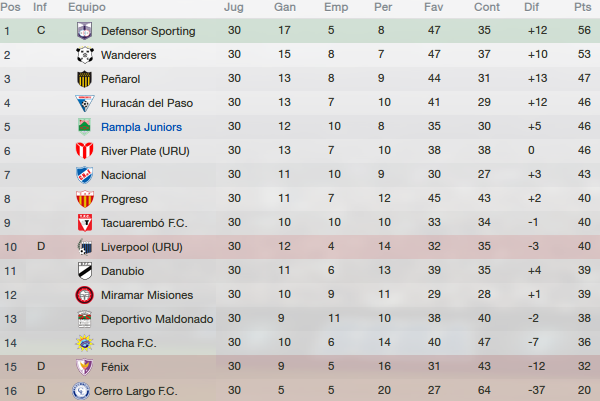Sort by the Dif column header
600x401 pixels.
pyautogui.click(x=531, y=7)
